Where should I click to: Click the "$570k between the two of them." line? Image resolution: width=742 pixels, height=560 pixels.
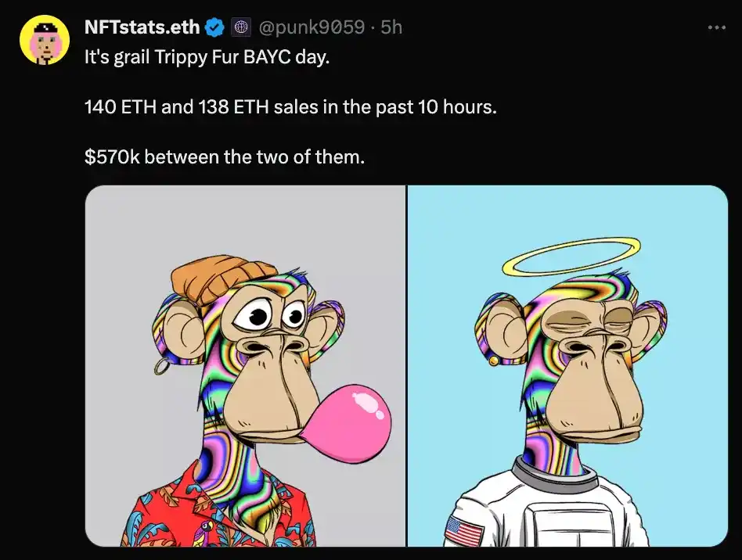[x=224, y=156]
